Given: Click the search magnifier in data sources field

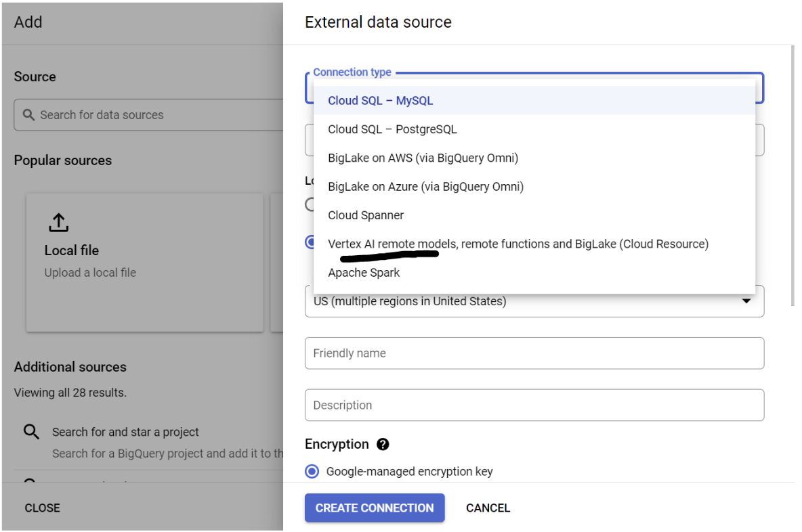Looking at the screenshot, I should 28,115.
